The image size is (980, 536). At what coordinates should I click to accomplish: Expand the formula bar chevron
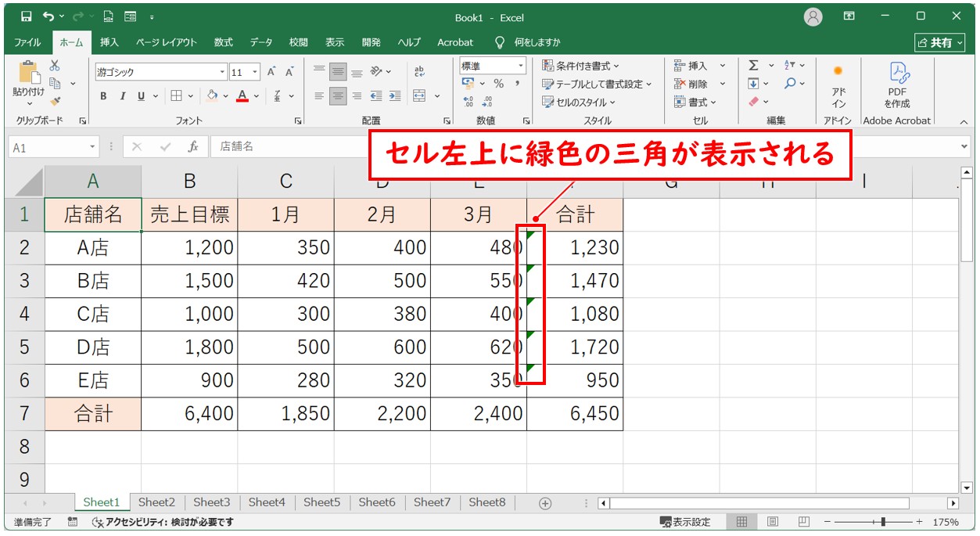click(964, 146)
